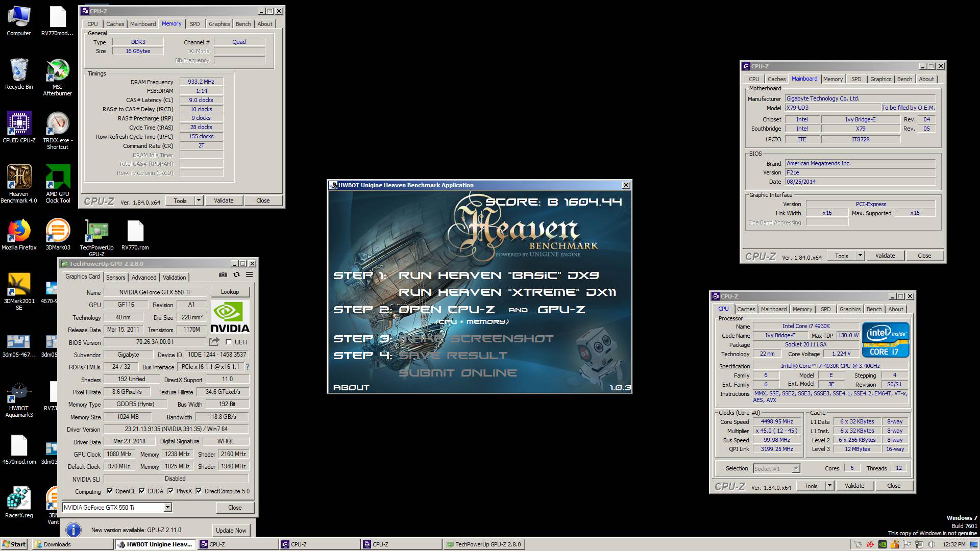
Task: Click GPU Clock 1080 MHz value
Action: click(119, 454)
